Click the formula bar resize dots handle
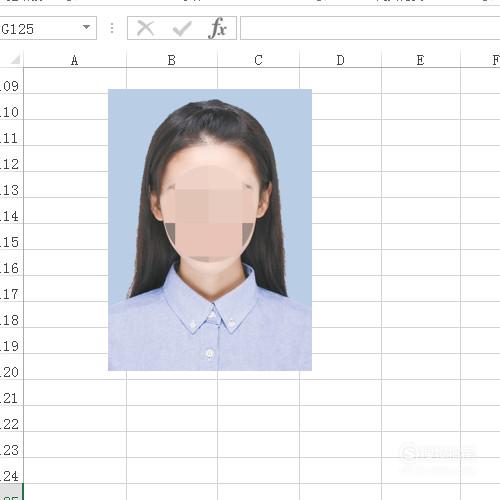Image resolution: width=500 pixels, height=500 pixels. pos(112,28)
